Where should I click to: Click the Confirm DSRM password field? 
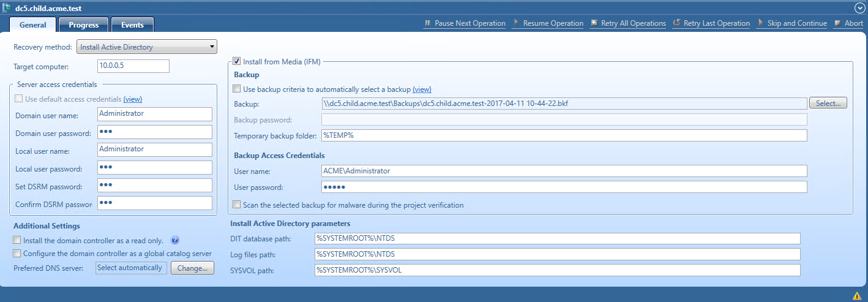pos(155,203)
